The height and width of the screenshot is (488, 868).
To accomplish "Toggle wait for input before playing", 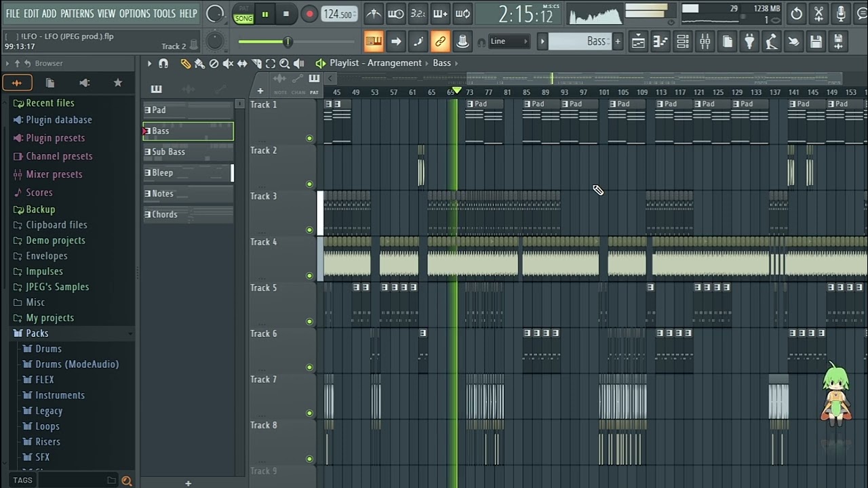I will (x=396, y=14).
